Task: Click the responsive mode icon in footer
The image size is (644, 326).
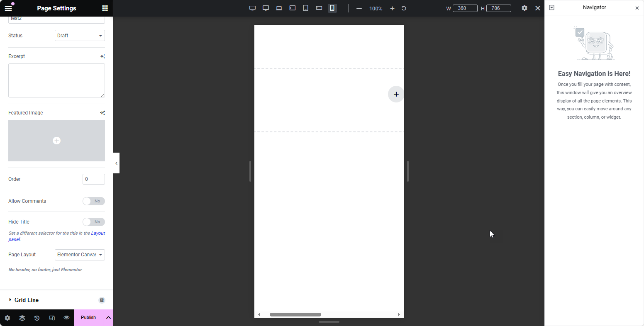Action: coord(52,318)
